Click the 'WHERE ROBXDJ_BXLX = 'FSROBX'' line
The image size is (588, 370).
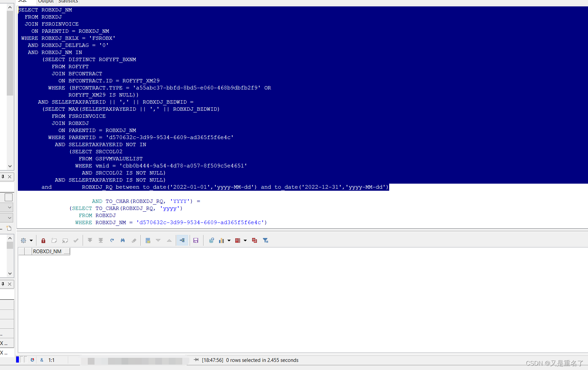coord(68,38)
